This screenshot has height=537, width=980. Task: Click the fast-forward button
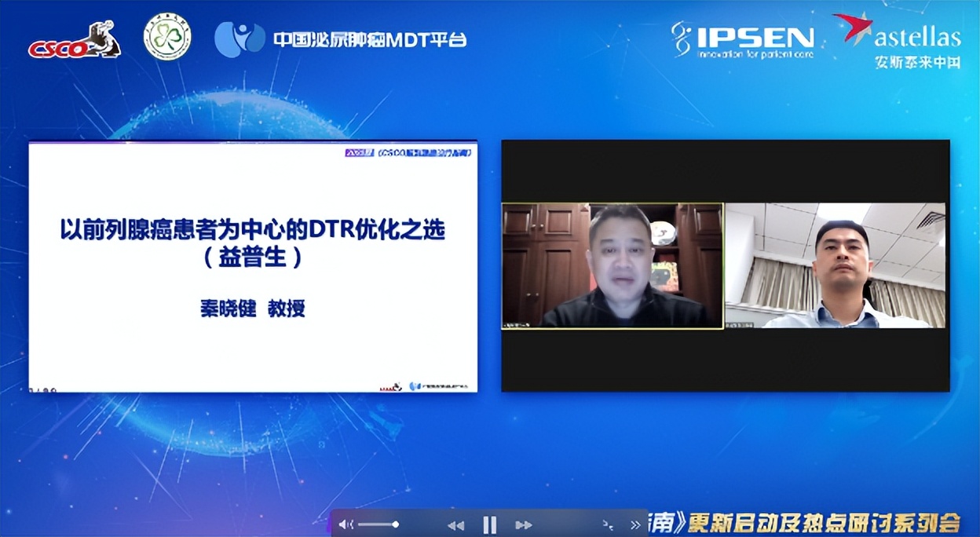click(x=523, y=525)
